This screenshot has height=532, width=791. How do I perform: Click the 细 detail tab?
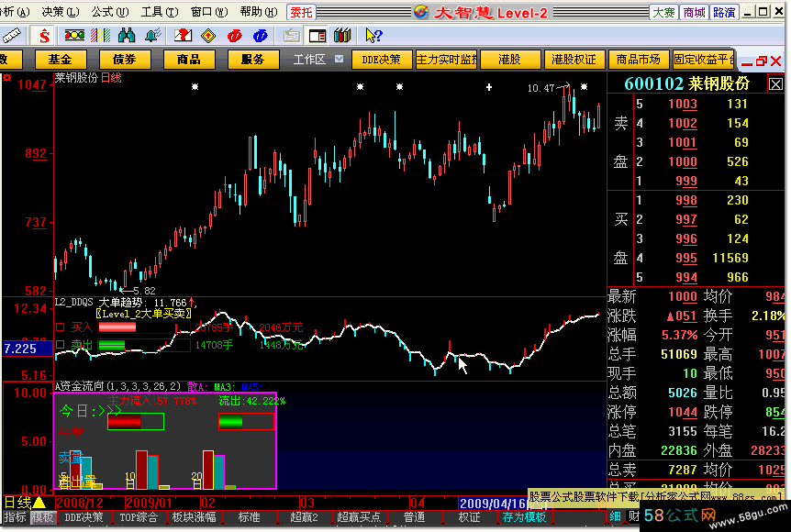[615, 516]
